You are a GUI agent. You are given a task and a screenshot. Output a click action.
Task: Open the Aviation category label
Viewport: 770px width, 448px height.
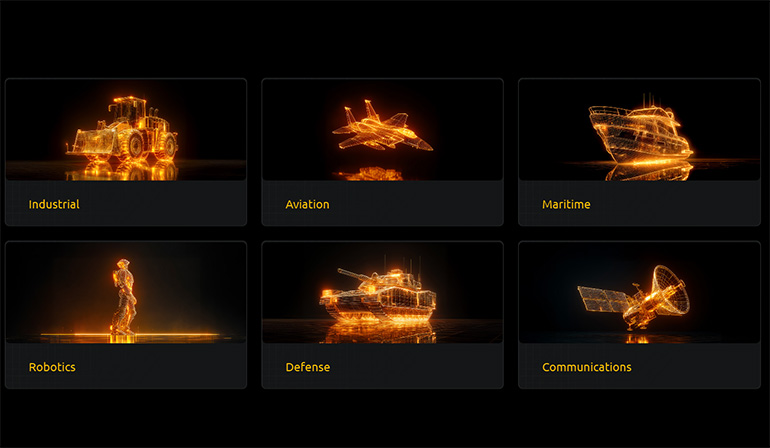(307, 204)
